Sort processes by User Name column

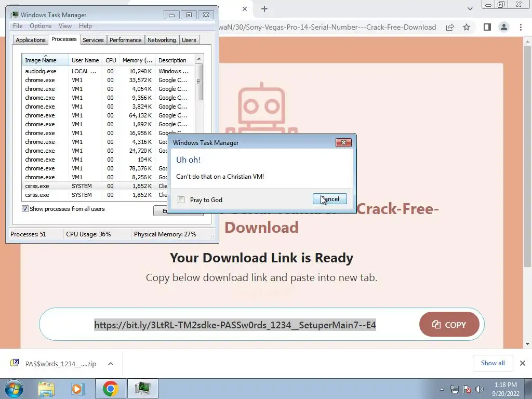(85, 60)
